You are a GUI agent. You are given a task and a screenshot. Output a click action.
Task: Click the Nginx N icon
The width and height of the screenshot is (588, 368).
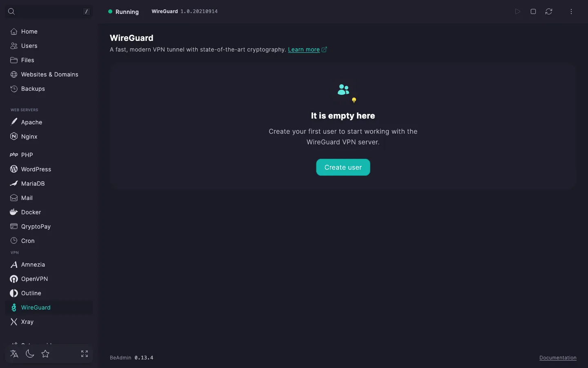14,137
